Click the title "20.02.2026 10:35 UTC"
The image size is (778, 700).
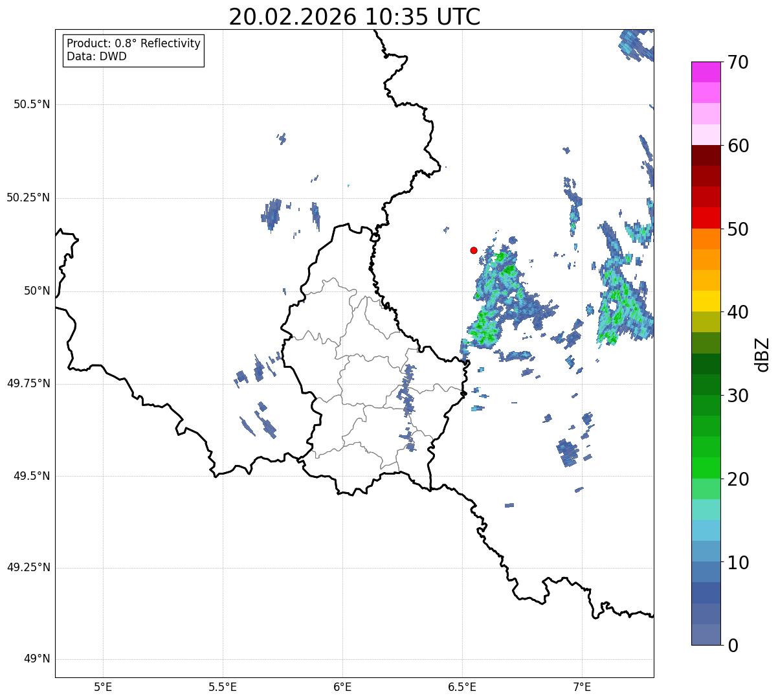(355, 17)
